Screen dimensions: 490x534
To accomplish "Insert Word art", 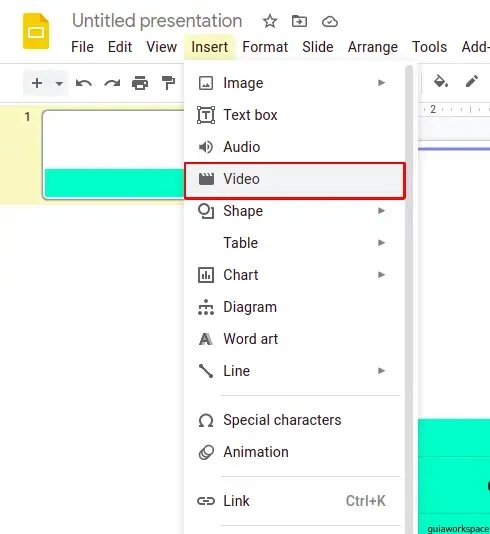I will tap(295, 339).
